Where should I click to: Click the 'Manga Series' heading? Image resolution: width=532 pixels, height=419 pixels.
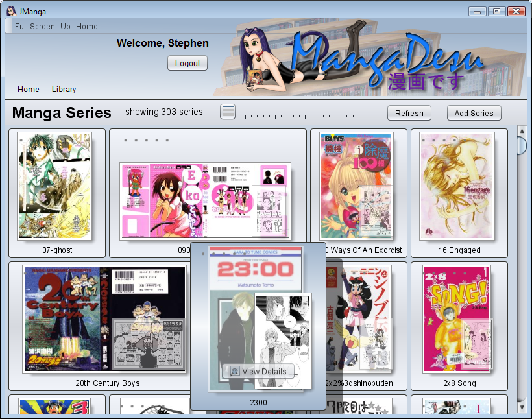coord(62,113)
